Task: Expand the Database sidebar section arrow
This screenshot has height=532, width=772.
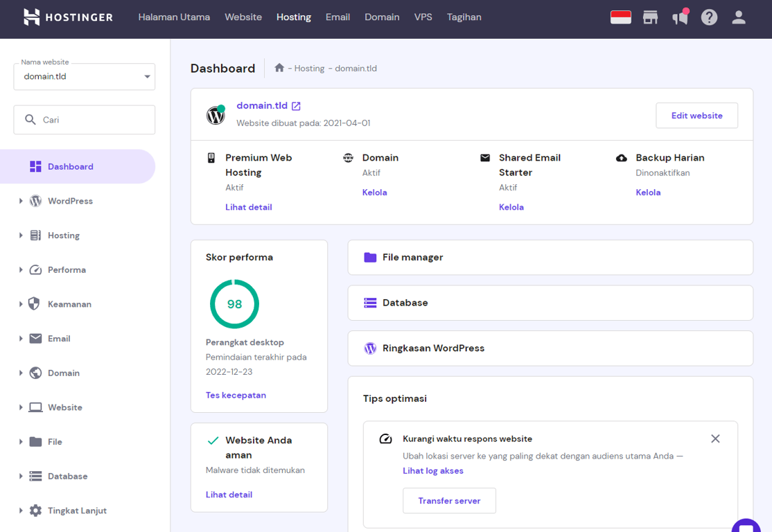Action: (21, 477)
